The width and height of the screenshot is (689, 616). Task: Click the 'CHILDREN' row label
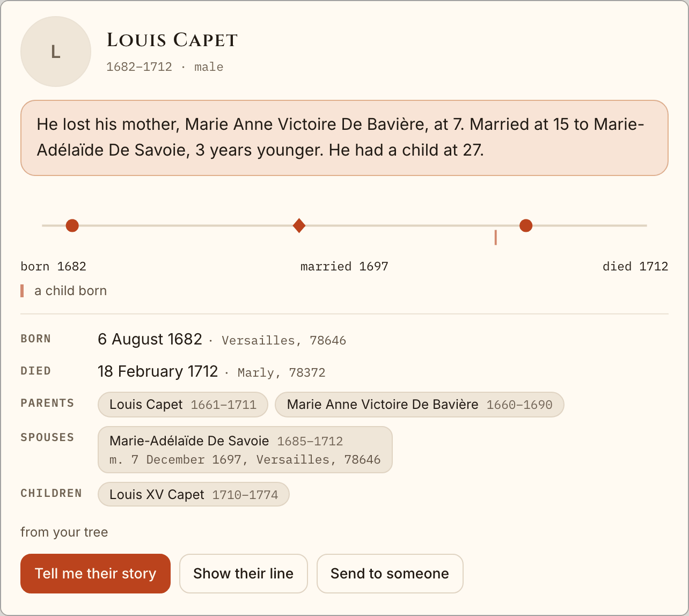point(52,493)
